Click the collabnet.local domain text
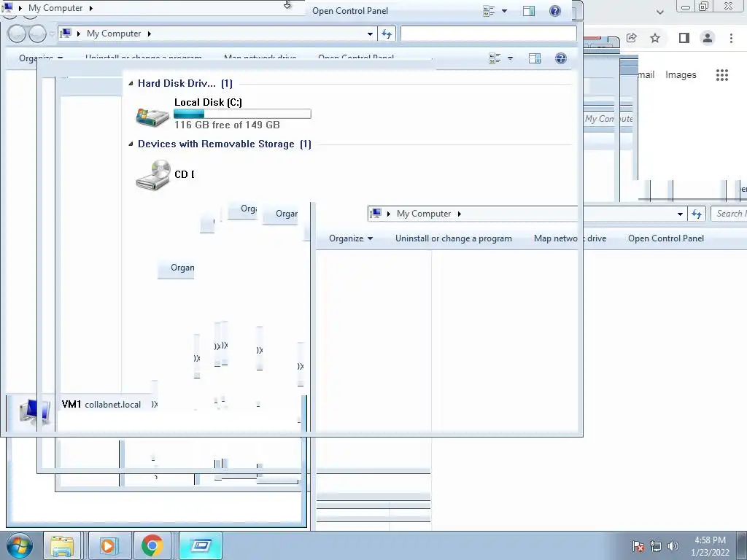 point(113,405)
